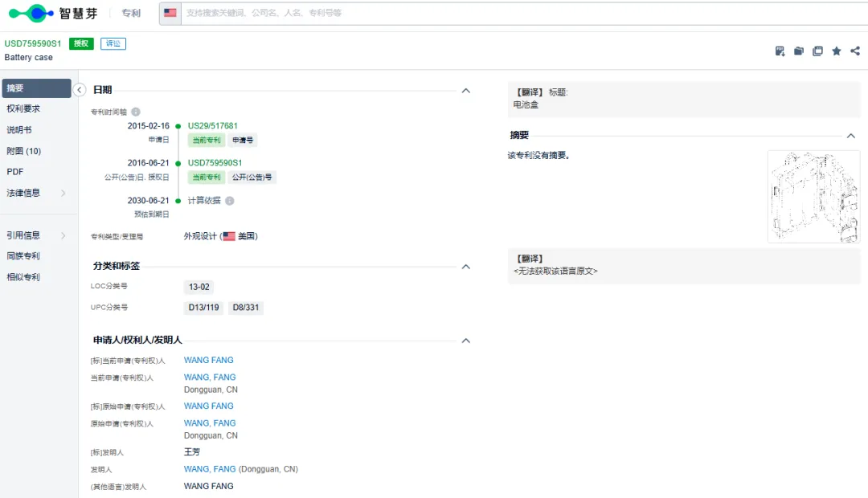Viewport: 868px width, 498px height.
Task: Click the 申请号 tag
Action: [243, 140]
